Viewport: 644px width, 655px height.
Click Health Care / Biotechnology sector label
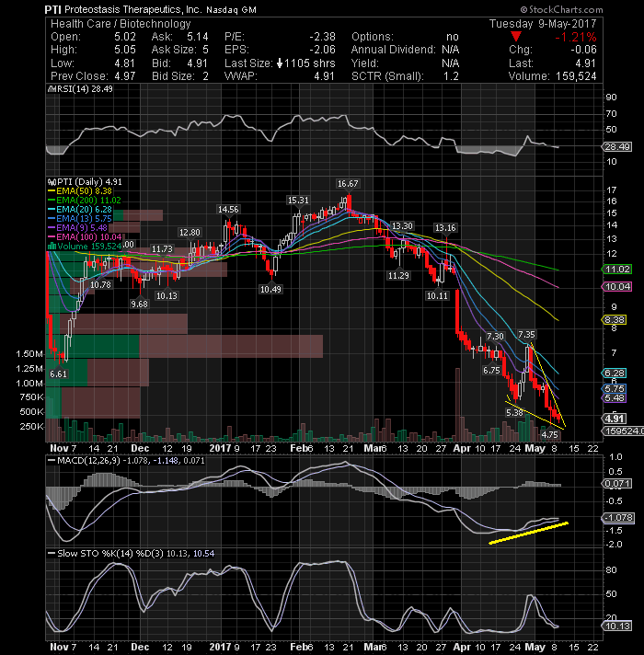(x=121, y=24)
